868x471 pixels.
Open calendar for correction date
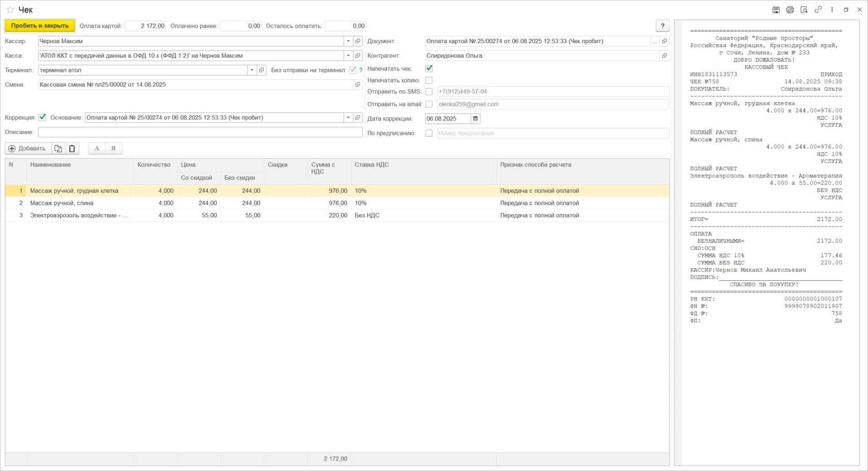475,119
